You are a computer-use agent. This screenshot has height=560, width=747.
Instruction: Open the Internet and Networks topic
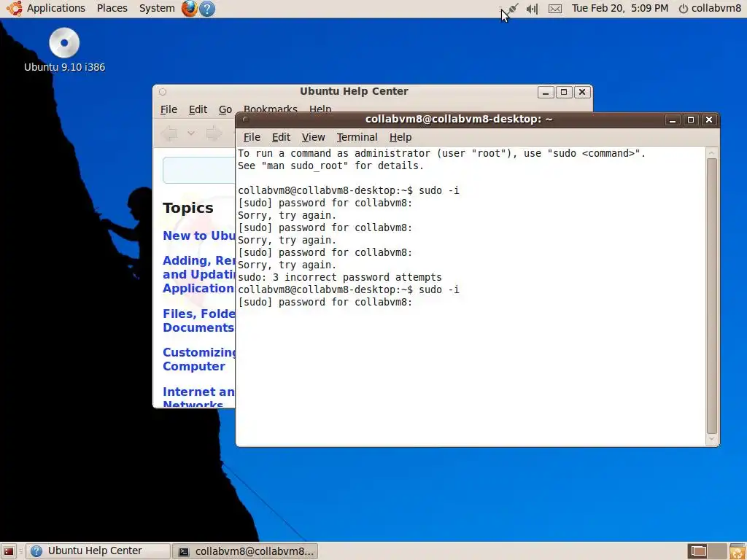click(x=199, y=396)
